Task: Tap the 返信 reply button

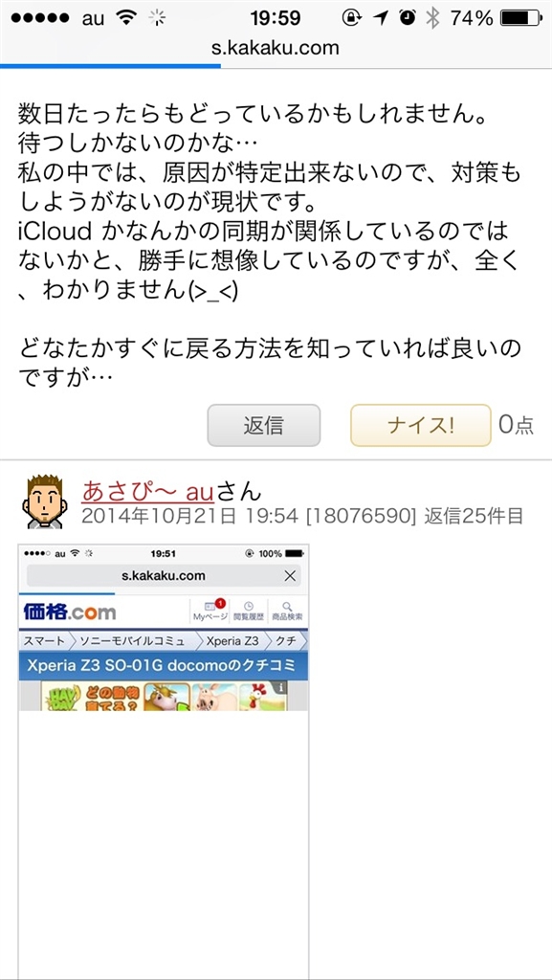Action: (263, 425)
